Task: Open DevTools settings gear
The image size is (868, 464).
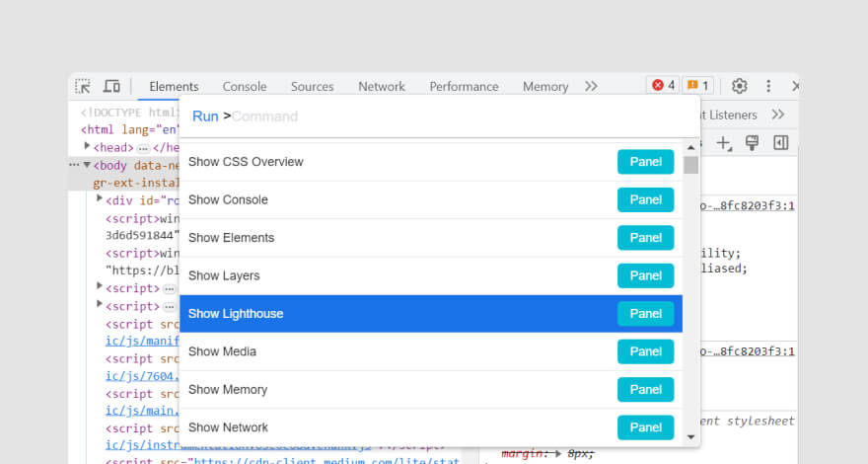Action: point(739,86)
